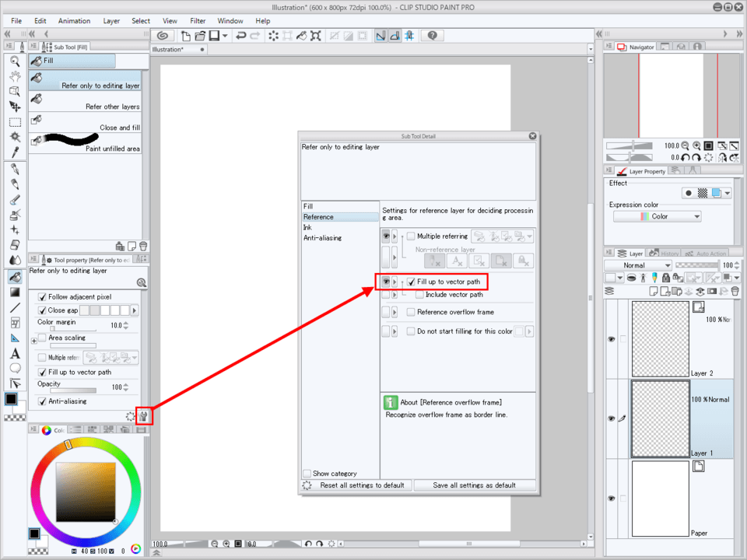Uncheck Fill up to vector path in Sub Tool Detail
The width and height of the screenshot is (747, 560).
coord(411,282)
